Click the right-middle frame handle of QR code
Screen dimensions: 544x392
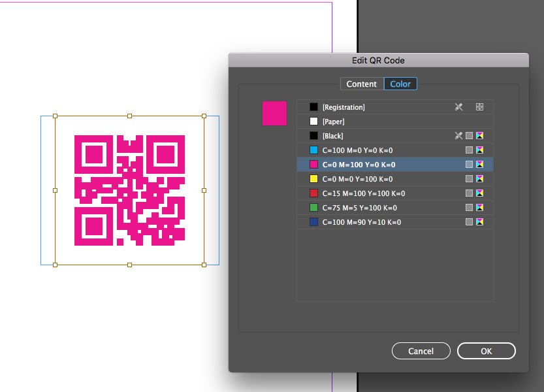click(204, 190)
